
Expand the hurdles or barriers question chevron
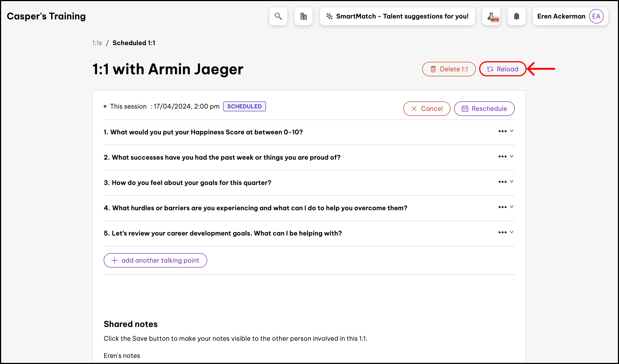point(511,207)
